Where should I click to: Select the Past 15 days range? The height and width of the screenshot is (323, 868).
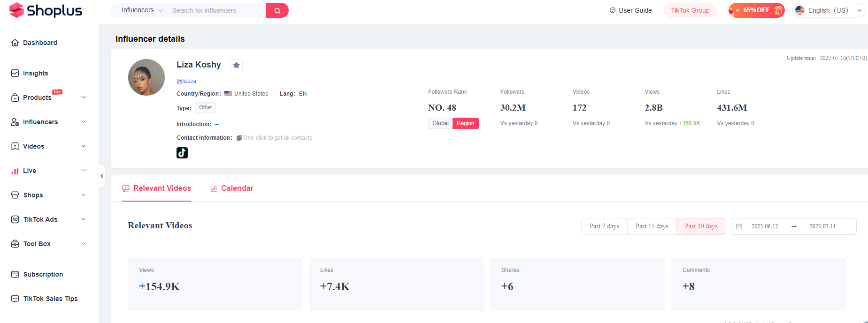pos(652,226)
